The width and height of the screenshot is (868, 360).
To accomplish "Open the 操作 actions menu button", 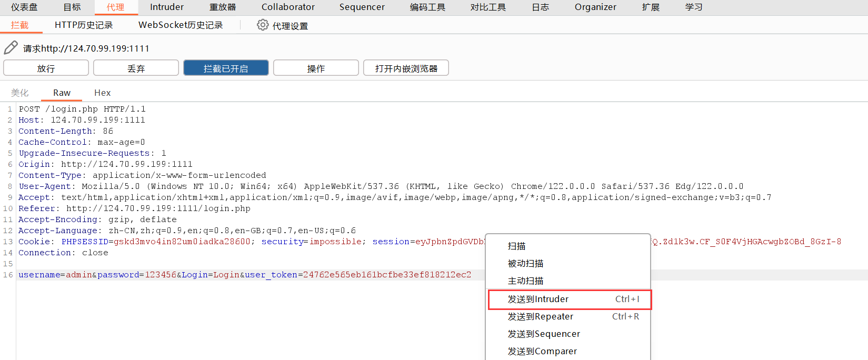I will pyautogui.click(x=316, y=68).
